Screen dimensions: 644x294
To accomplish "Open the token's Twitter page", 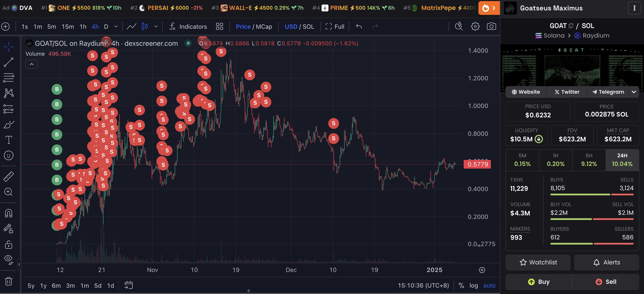I will click(x=567, y=92).
